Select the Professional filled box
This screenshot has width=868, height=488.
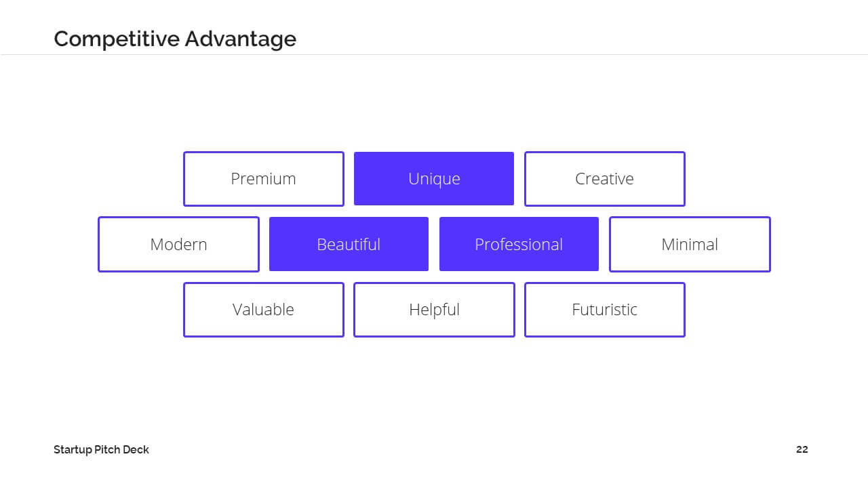(x=519, y=244)
